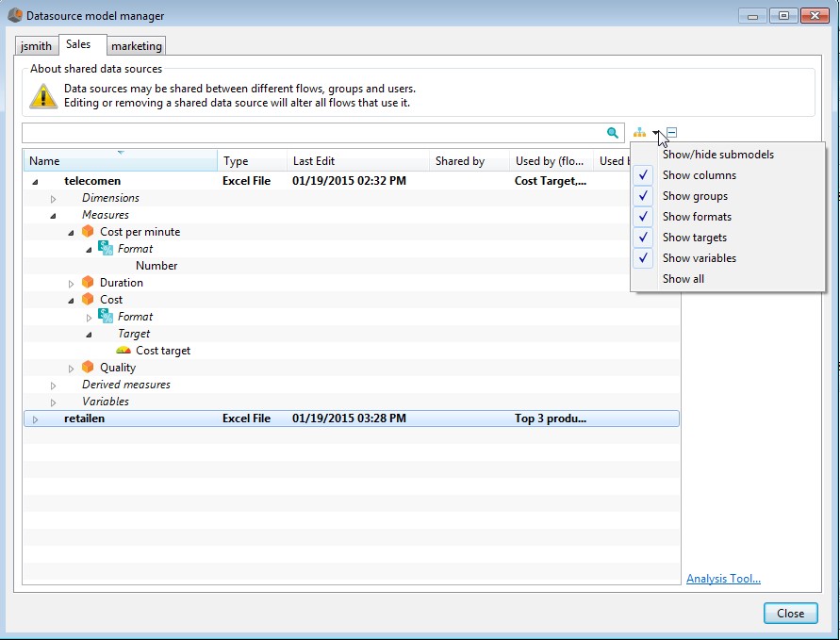Click the 01/19/2015 03:28 PM cell

tap(349, 418)
